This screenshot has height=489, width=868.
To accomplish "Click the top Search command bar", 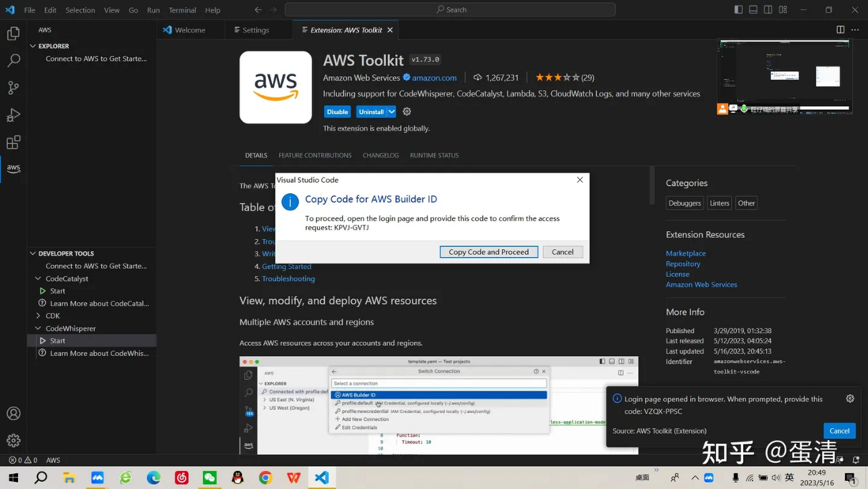I will (x=450, y=9).
